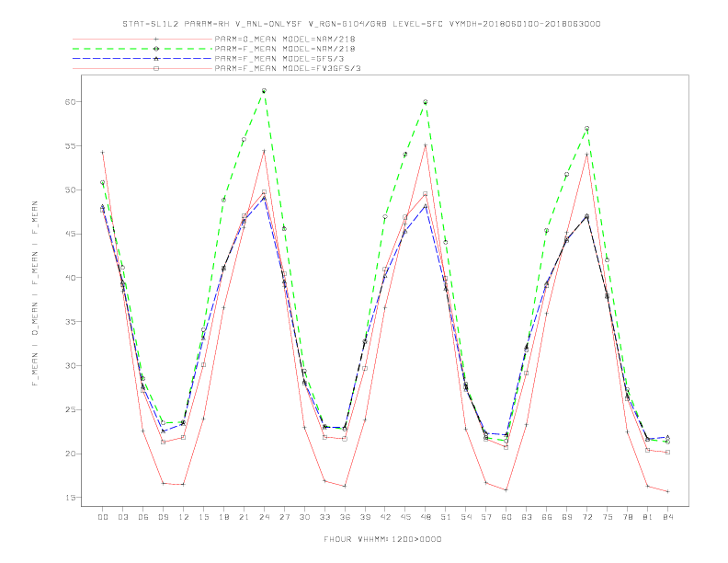Click the x-axis tick label 60

[x=506, y=517]
